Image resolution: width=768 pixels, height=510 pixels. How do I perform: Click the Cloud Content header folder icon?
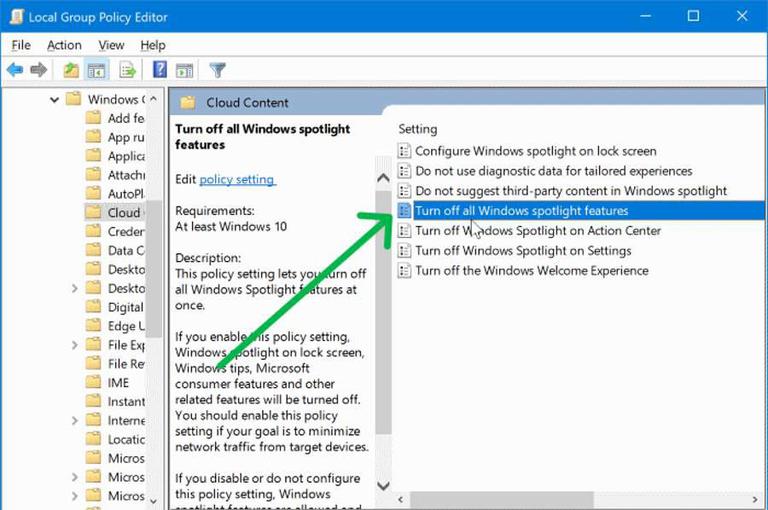click(x=188, y=102)
